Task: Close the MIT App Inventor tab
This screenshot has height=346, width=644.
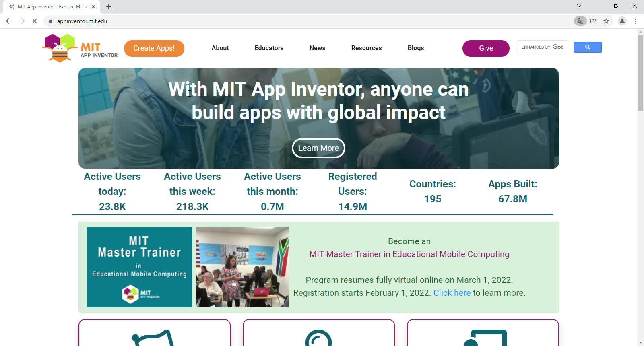Action: pyautogui.click(x=93, y=7)
